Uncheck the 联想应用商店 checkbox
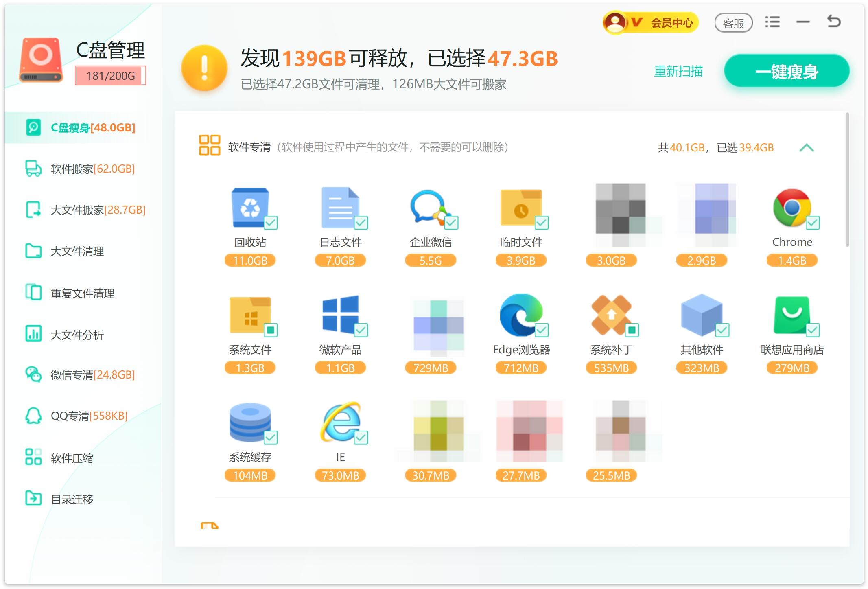868x589 pixels. pos(813,330)
